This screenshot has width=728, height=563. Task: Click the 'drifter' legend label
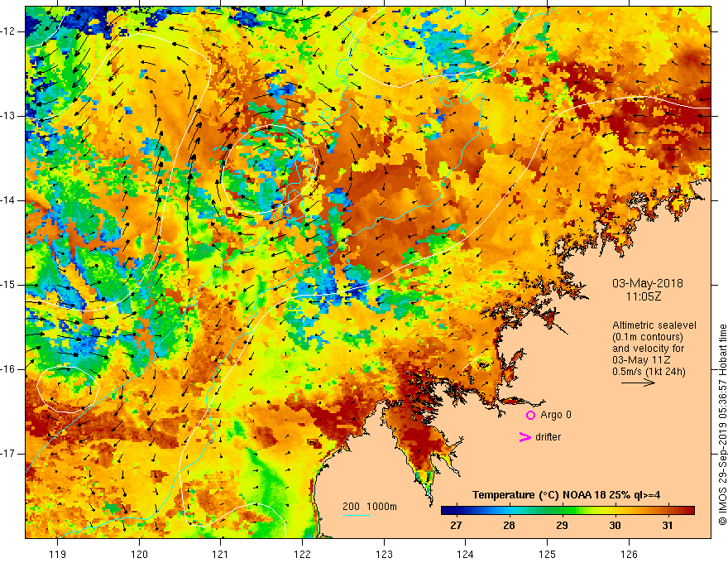coord(548,437)
